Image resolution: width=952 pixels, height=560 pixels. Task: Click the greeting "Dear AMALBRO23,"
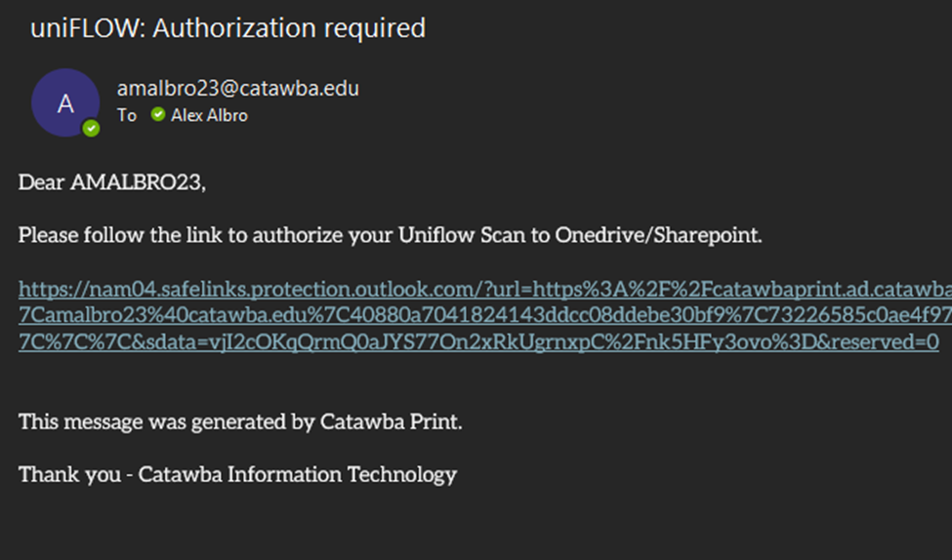pos(112,182)
